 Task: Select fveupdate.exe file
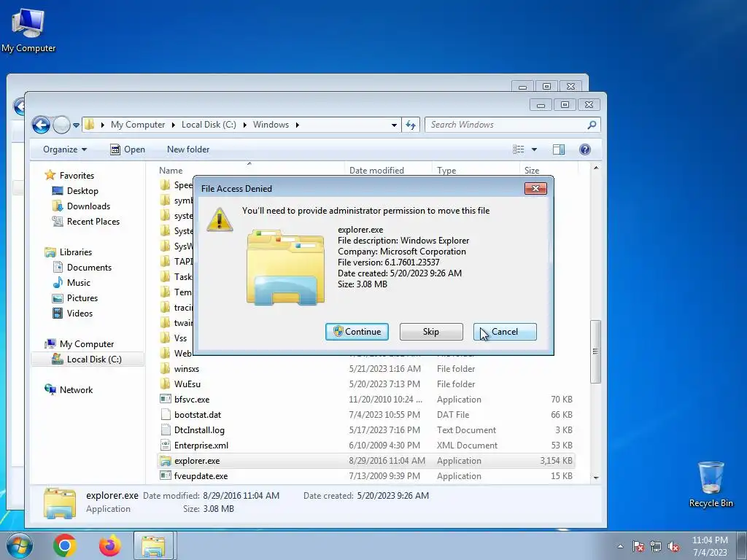click(x=365, y=475)
